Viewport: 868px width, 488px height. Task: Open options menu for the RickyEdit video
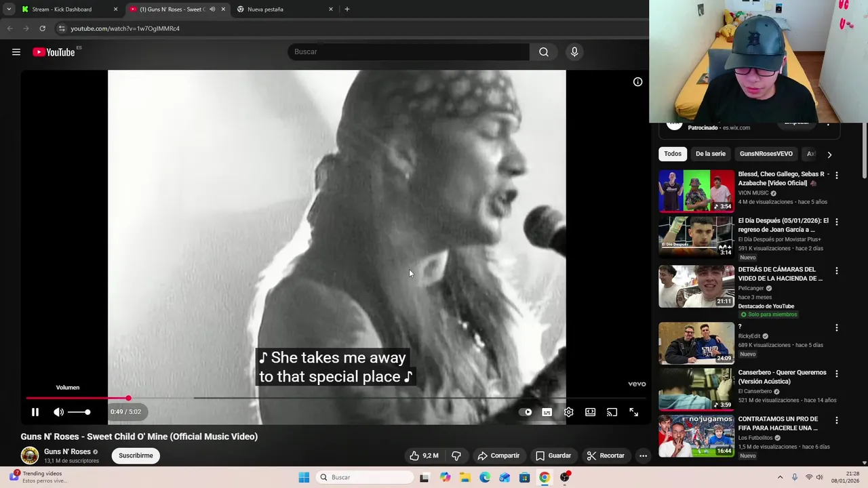(836, 328)
